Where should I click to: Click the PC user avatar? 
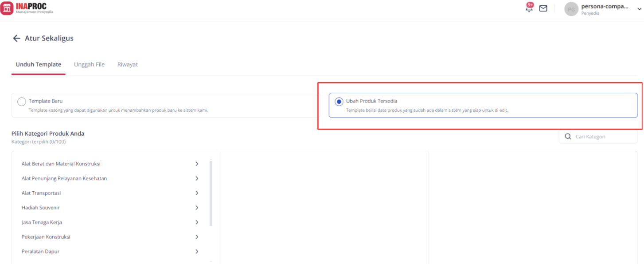point(571,9)
